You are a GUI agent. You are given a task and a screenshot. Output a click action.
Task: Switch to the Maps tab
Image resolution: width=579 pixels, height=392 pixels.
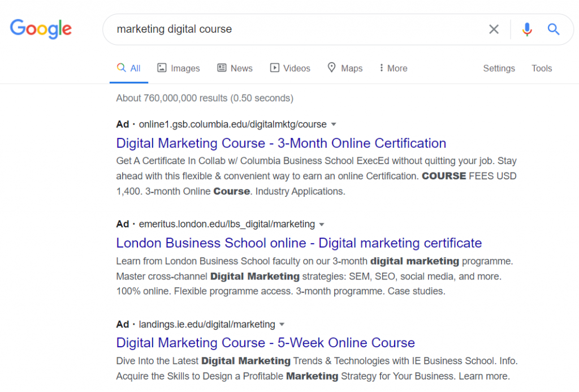(x=345, y=68)
